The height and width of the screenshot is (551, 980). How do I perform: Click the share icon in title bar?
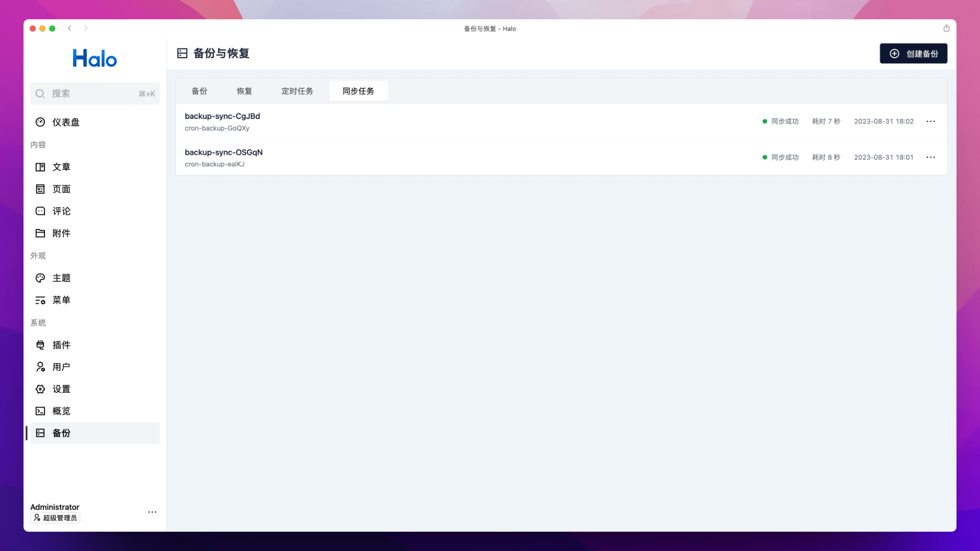pos(946,28)
